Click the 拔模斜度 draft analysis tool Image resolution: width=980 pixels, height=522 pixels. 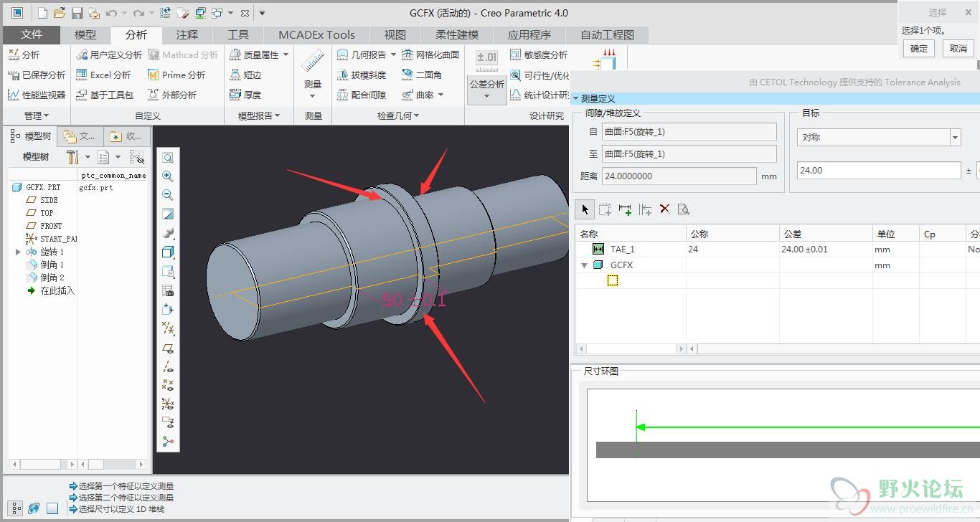tap(362, 75)
